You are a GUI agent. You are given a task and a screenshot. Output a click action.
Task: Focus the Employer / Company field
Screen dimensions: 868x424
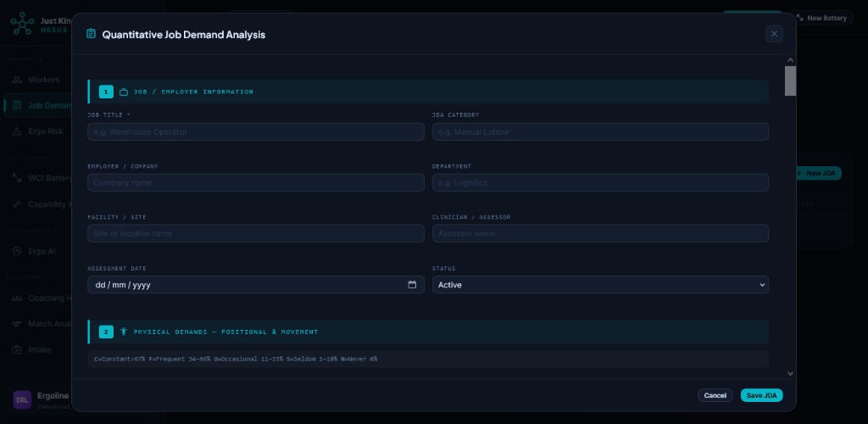tap(256, 182)
